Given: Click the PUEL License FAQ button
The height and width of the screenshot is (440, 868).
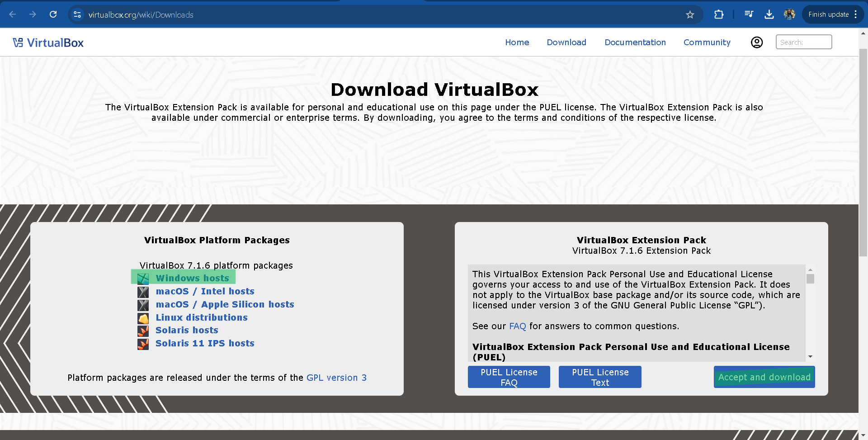Looking at the screenshot, I should tap(509, 377).
